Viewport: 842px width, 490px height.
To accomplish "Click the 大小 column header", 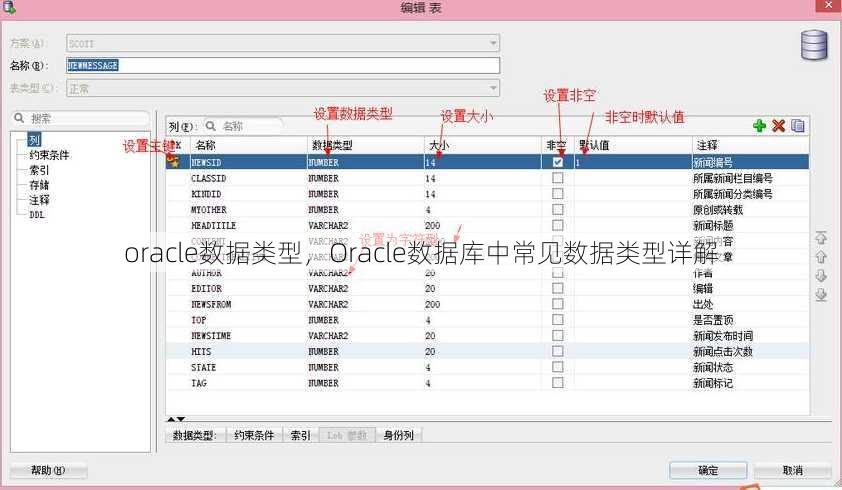I will (x=483, y=145).
